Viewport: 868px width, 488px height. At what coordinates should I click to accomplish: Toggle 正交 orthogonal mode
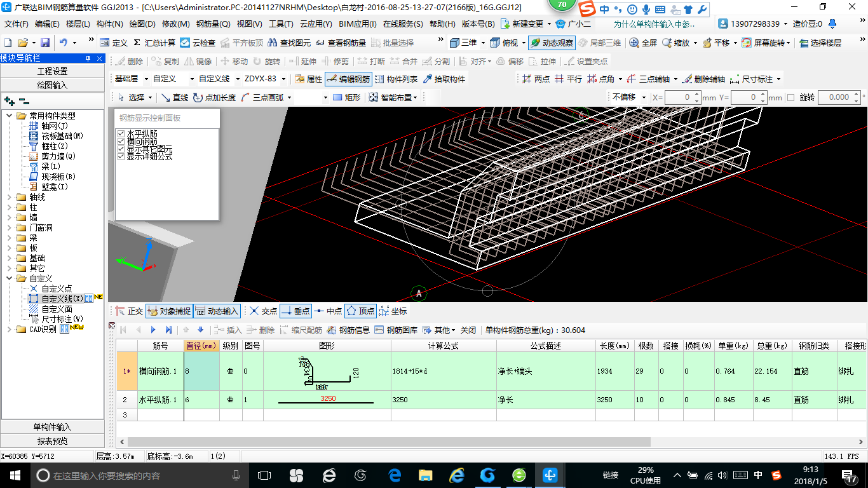tap(129, 311)
